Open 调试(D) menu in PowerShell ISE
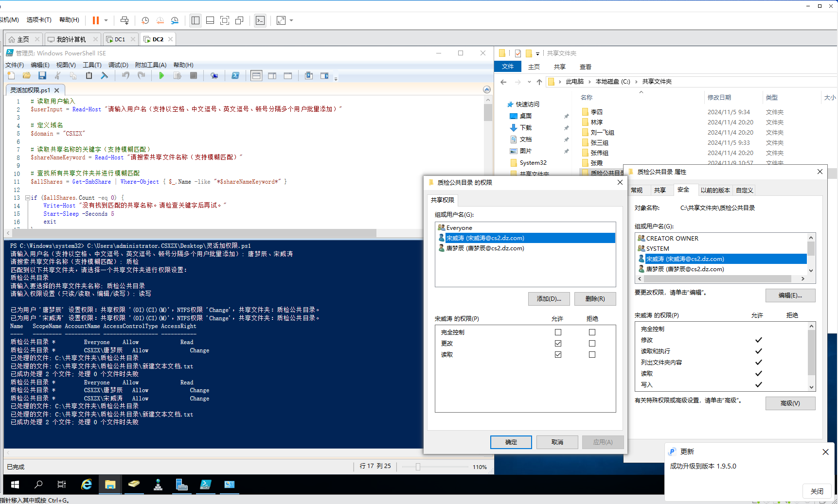This screenshot has height=504, width=838. [118, 65]
